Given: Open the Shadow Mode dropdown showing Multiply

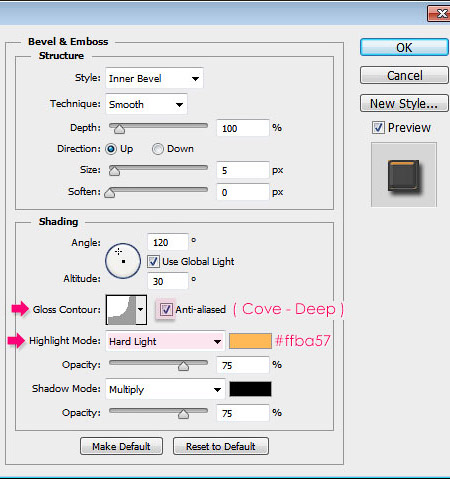Looking at the screenshot, I should point(165,389).
